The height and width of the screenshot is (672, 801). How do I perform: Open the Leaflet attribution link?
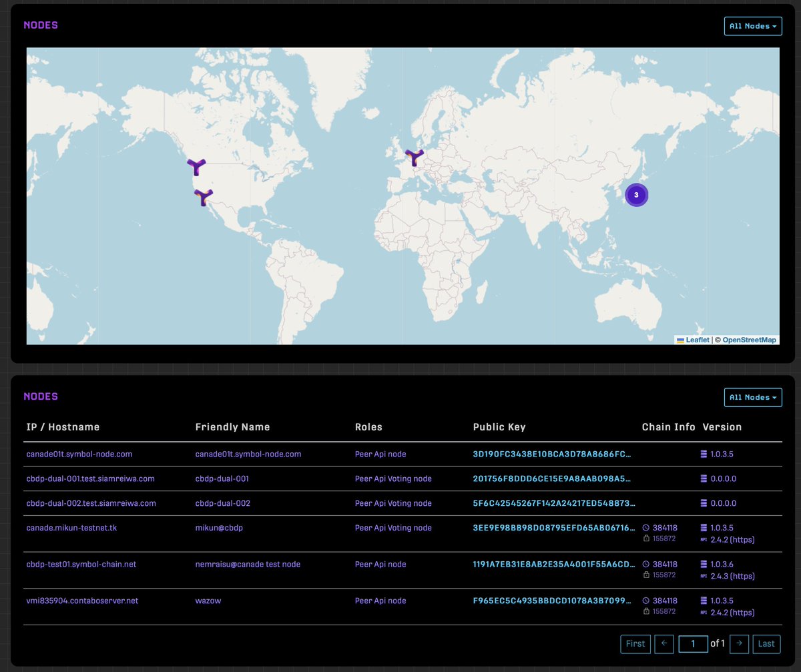tap(693, 340)
